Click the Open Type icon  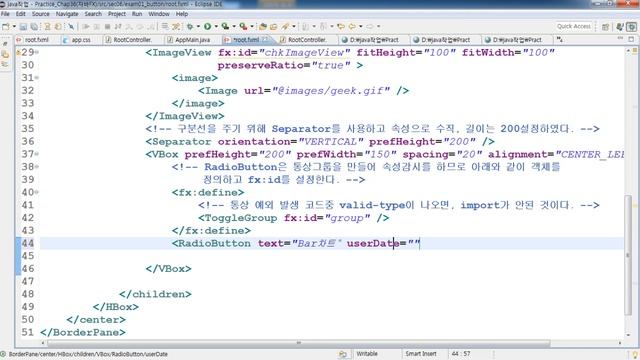(x=273, y=27)
